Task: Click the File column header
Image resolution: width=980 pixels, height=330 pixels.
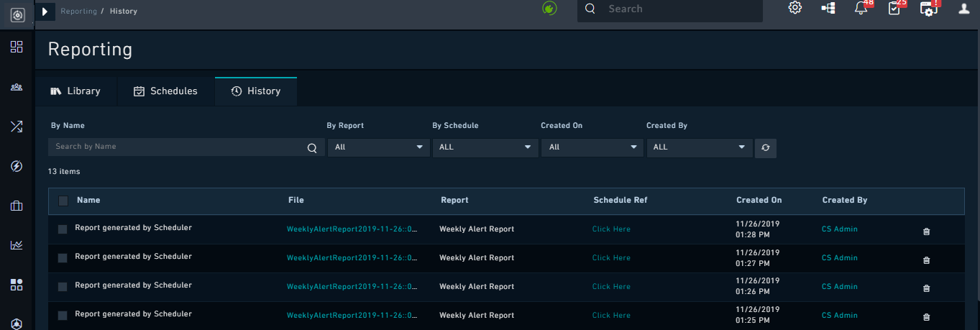Action: click(296, 201)
